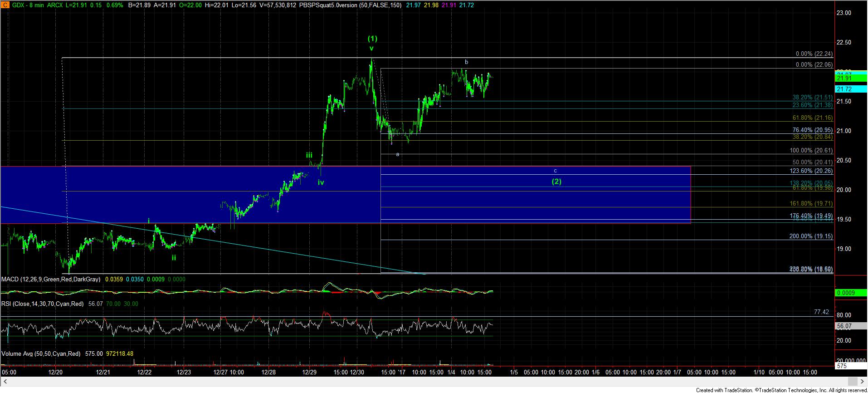Click the 23.00 price axis label
This screenshot has height=393, width=868.
(x=844, y=13)
